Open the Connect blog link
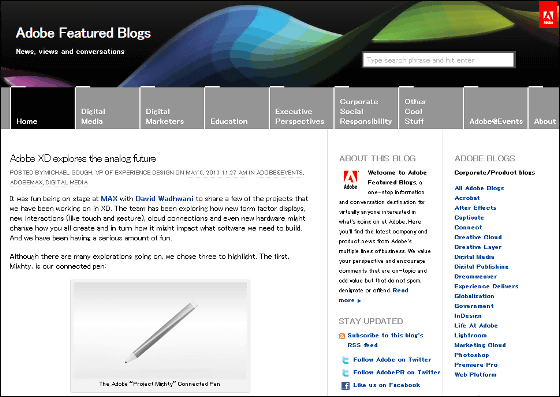Screen dimensions: 560x397 click(x=468, y=227)
